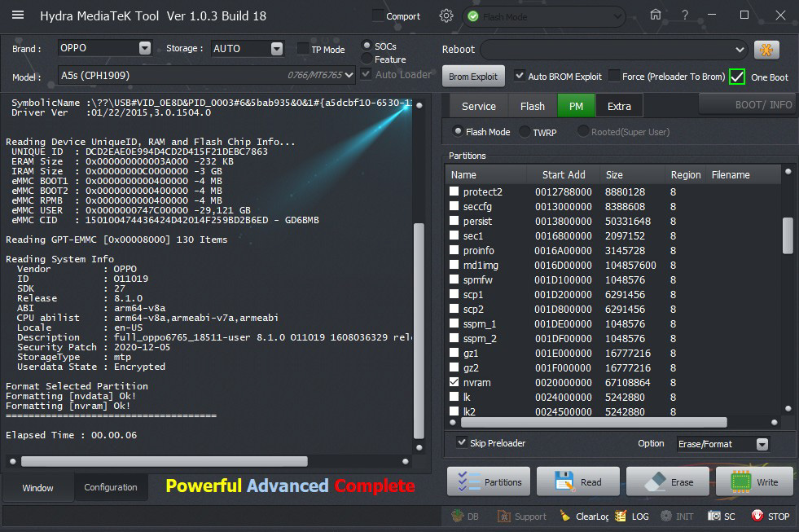Switch to the Configuration tab
The image size is (799, 532).
(x=111, y=487)
